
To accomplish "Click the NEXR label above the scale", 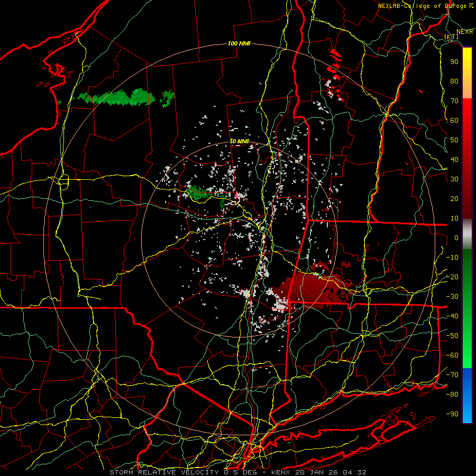I will tap(464, 32).
